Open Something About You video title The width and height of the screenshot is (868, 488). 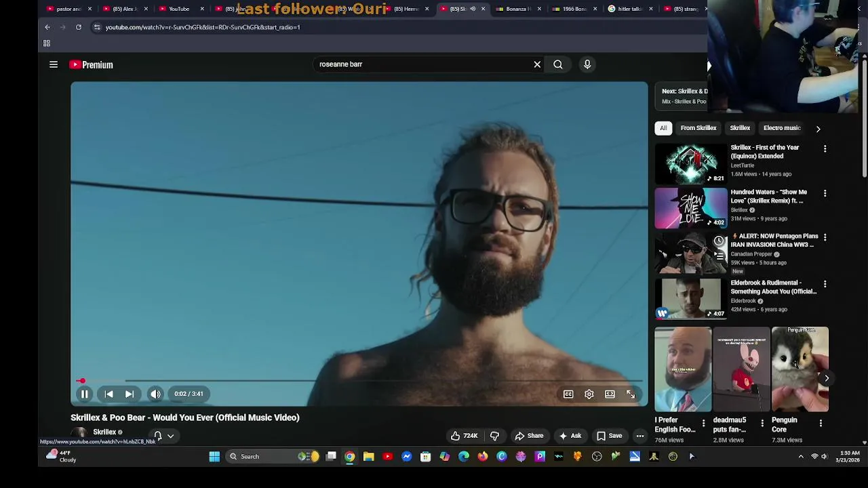[774, 287]
